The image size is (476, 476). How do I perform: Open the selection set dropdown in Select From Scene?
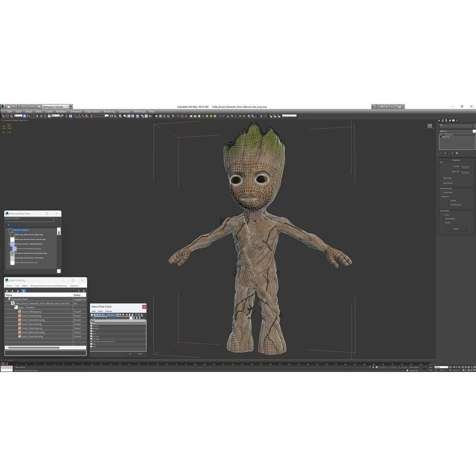click(131, 318)
